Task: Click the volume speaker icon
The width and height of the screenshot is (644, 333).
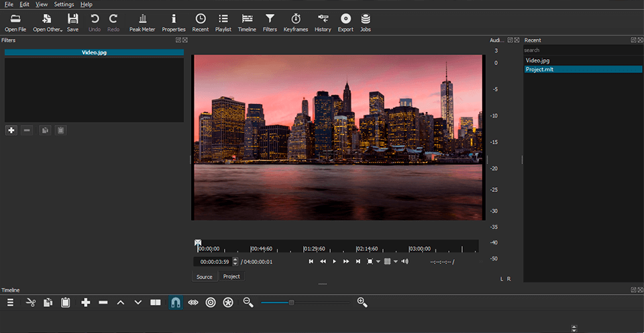Action: [405, 261]
